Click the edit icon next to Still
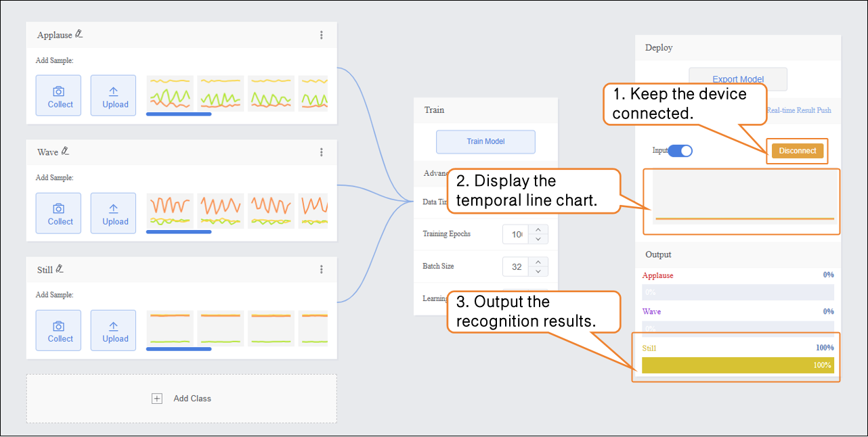Viewport: 868px width, 437px height. [60, 269]
